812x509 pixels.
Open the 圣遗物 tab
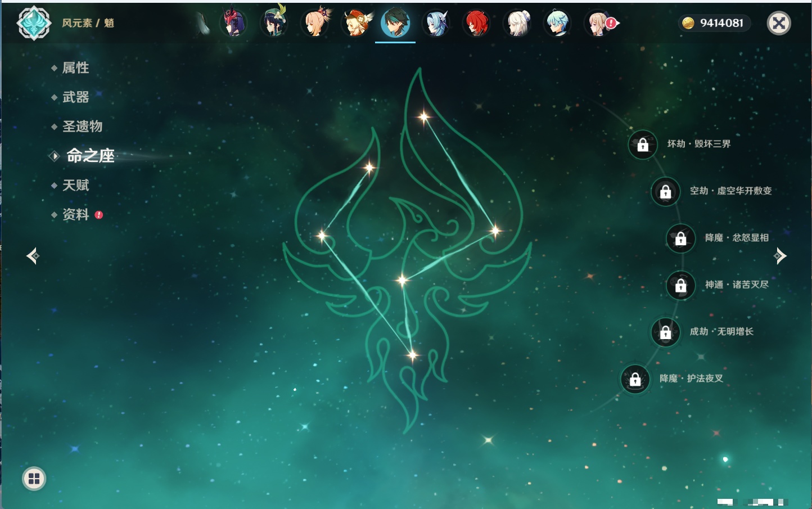(82, 127)
